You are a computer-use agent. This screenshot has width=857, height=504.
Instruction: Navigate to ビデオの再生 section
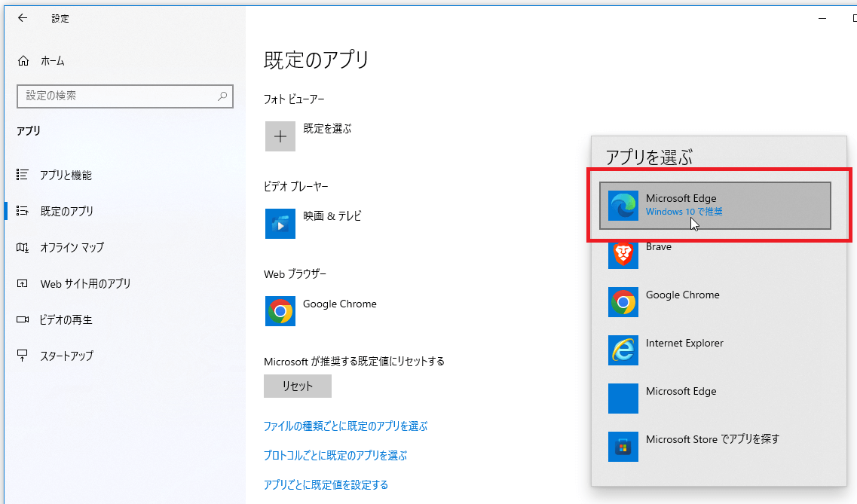coord(66,320)
